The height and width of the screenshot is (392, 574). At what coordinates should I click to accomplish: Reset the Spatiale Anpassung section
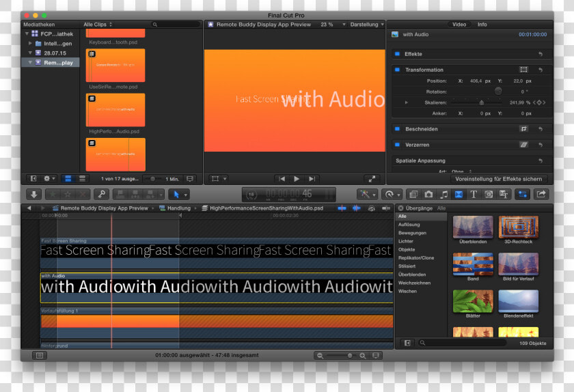tap(541, 160)
